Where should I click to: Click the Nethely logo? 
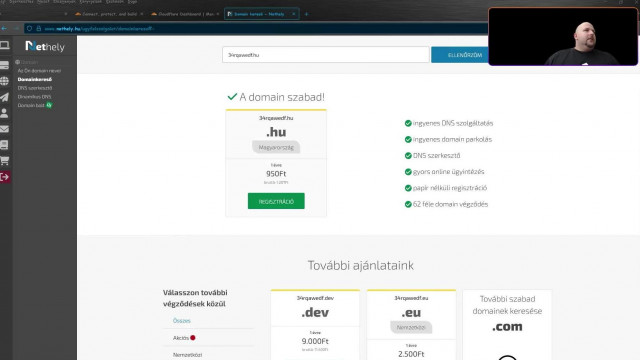coord(45,47)
